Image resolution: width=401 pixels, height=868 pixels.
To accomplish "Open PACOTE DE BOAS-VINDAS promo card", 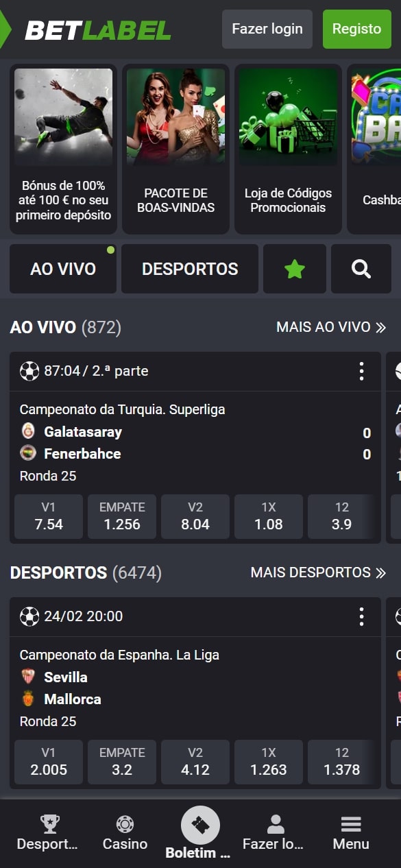I will [x=175, y=149].
